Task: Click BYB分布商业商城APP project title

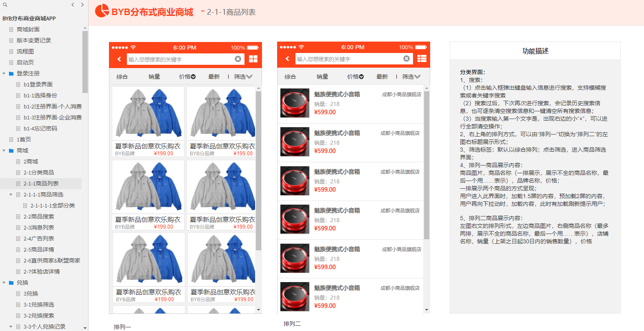Action: [x=29, y=18]
